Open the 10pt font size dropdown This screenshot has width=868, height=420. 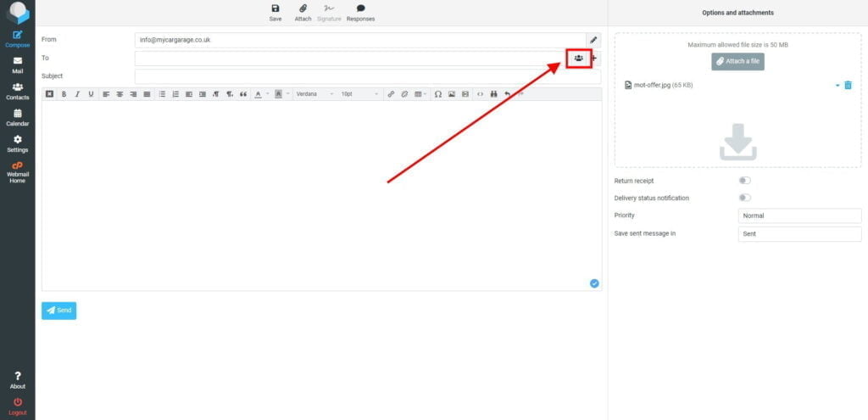(359, 94)
